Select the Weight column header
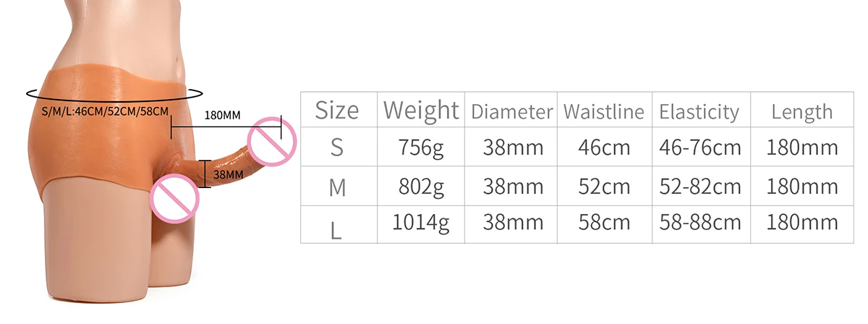 click(x=420, y=111)
